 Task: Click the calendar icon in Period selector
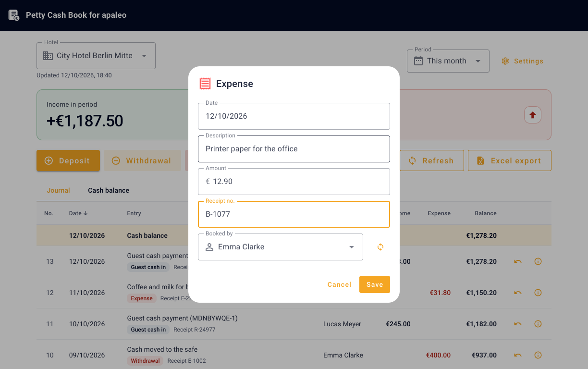click(418, 61)
